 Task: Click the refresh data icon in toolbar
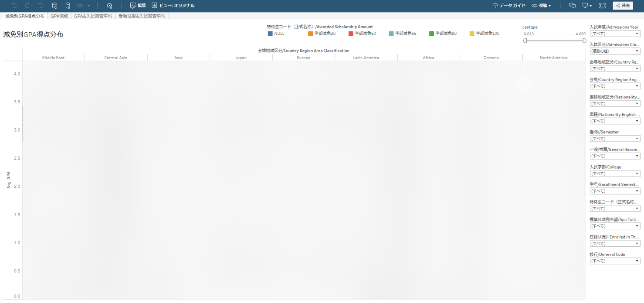click(54, 6)
